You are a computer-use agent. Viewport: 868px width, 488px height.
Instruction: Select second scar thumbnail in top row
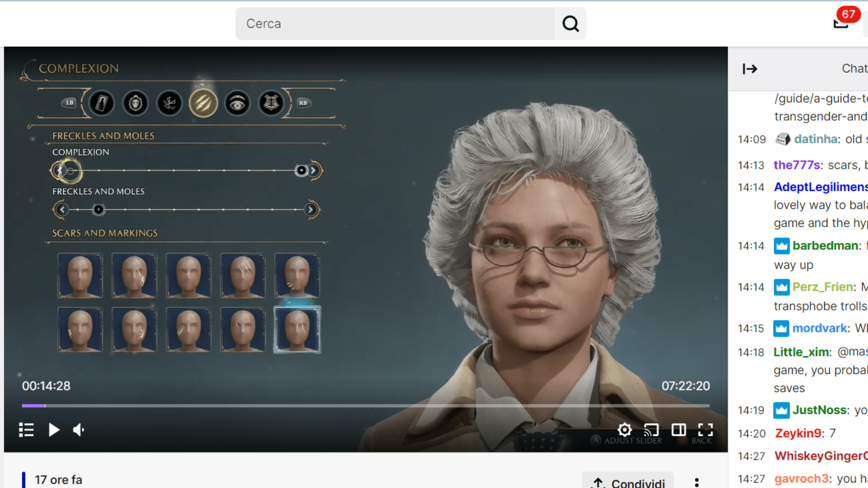[134, 276]
